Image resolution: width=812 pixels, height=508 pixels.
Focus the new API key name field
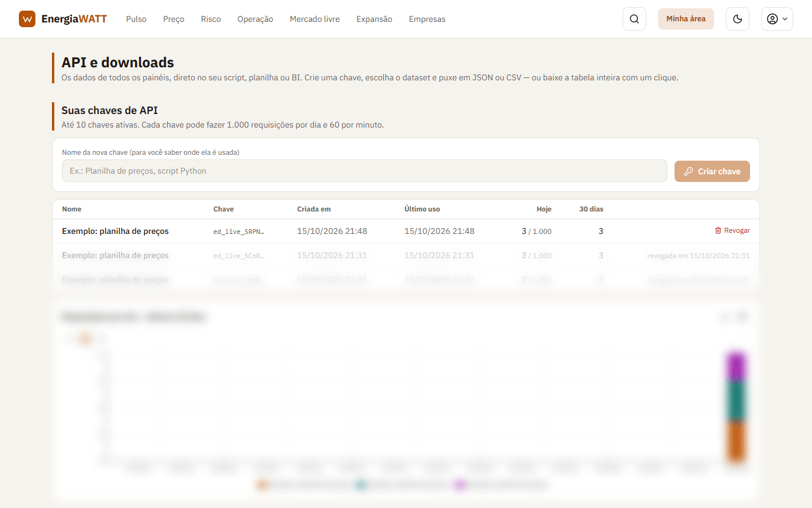[x=364, y=171]
